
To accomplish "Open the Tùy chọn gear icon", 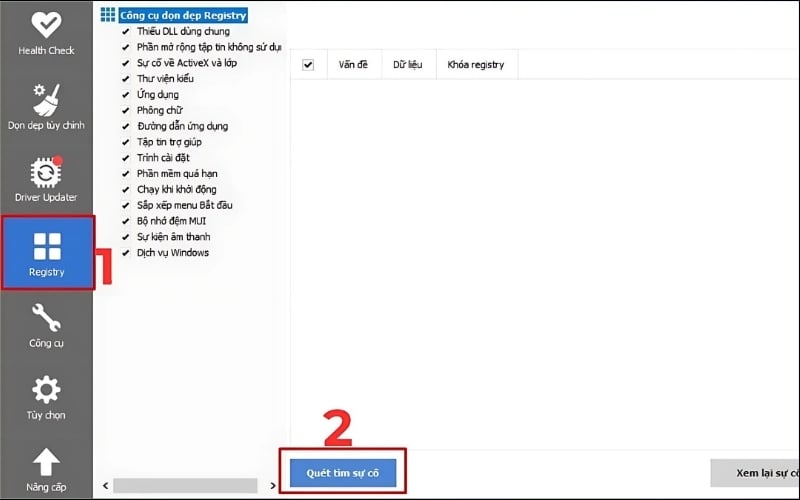I will 46,390.
